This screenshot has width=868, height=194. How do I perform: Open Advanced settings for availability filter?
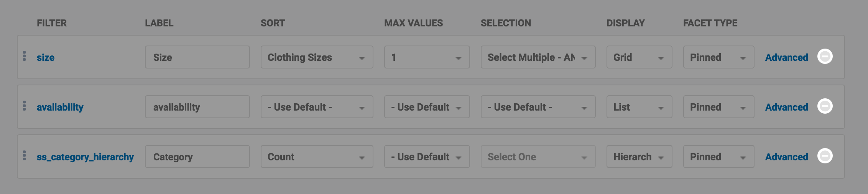786,107
